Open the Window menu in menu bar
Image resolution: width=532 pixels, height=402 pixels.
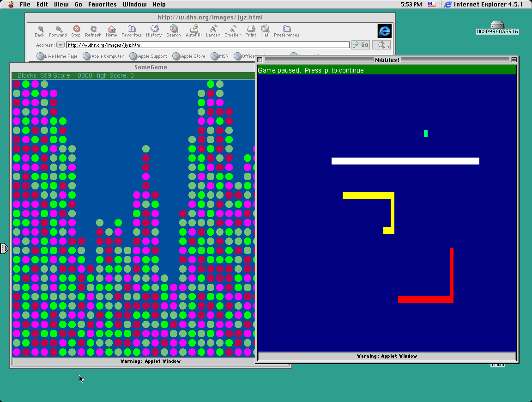(134, 5)
